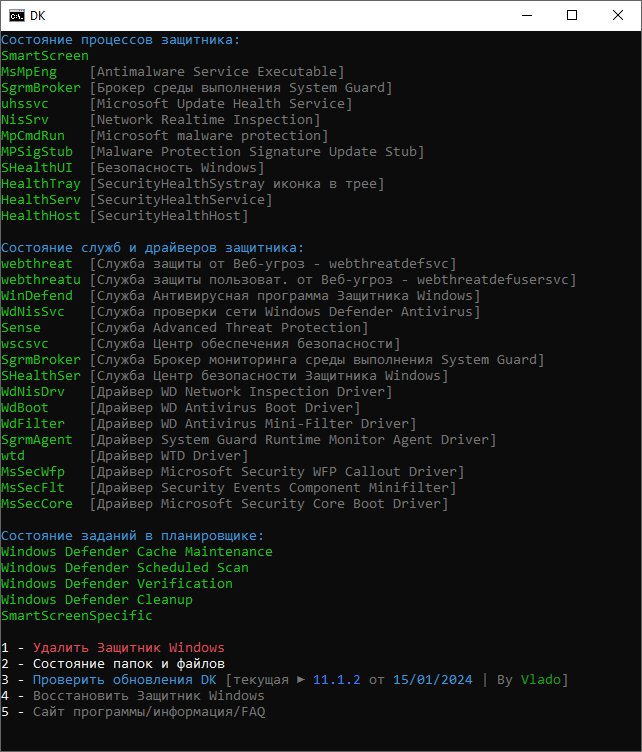
Task: Click heading Состояние заданий в планировщике
Action: [132, 536]
